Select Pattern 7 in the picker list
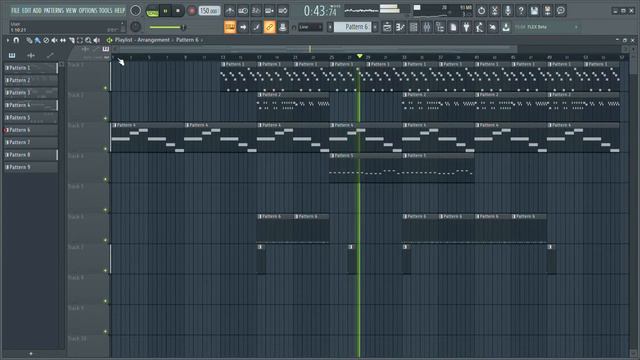Viewport: 640px width, 360px height. pyautogui.click(x=31, y=142)
